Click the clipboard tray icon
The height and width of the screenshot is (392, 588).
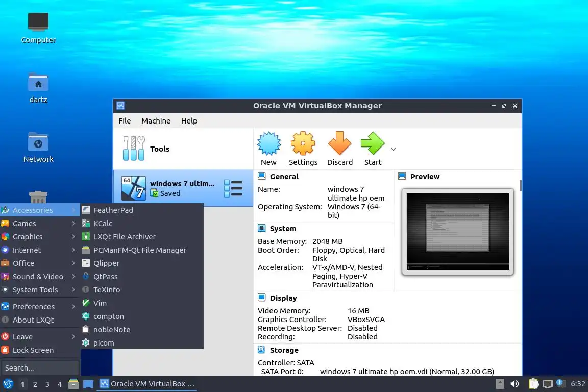point(533,384)
